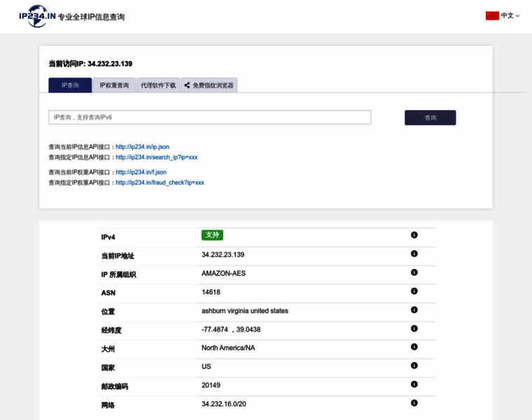Click the info icon for postal code 20149

(414, 384)
